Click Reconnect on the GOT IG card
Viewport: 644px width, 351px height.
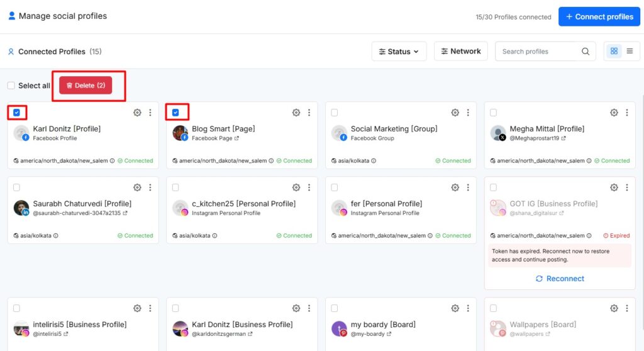pyautogui.click(x=559, y=279)
